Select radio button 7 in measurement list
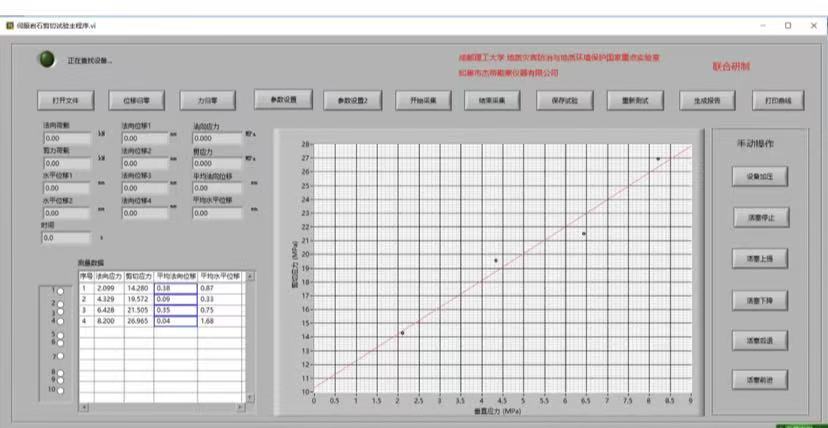 coord(59,356)
